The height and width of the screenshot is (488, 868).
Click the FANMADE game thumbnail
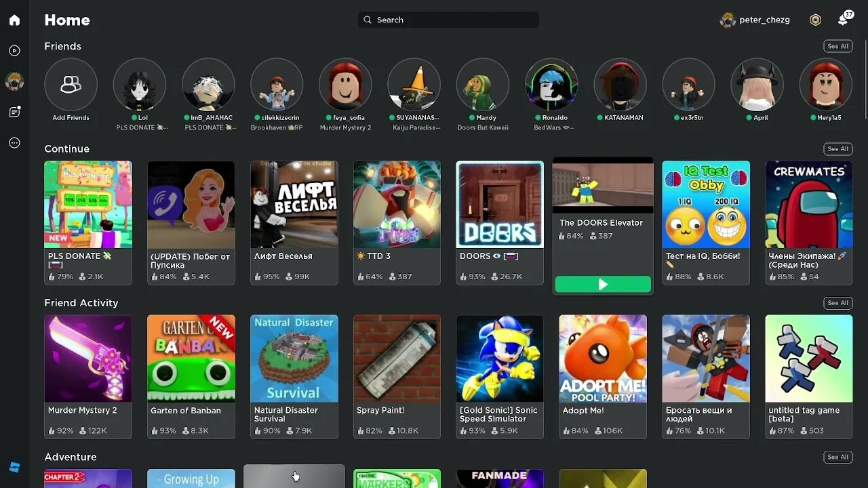[500, 479]
